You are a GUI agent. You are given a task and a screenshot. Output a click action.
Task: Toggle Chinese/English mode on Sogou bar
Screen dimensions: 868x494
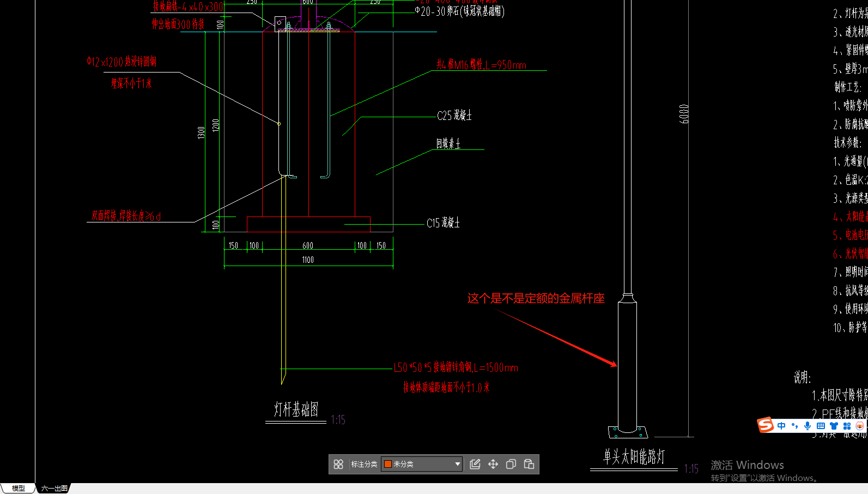click(781, 426)
